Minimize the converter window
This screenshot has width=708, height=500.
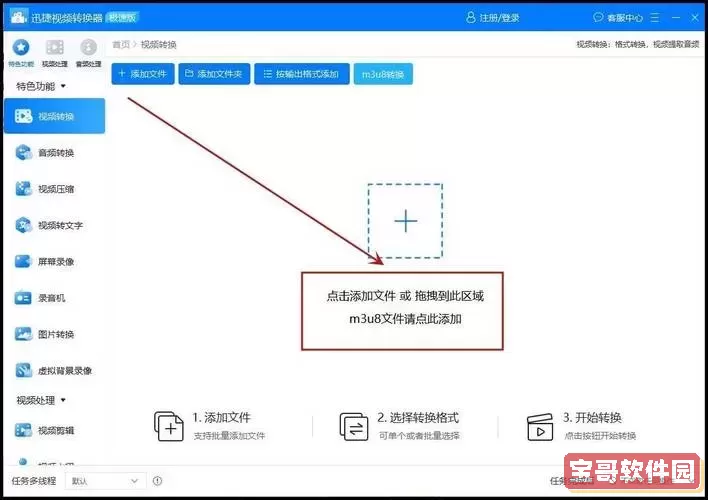(x=676, y=18)
